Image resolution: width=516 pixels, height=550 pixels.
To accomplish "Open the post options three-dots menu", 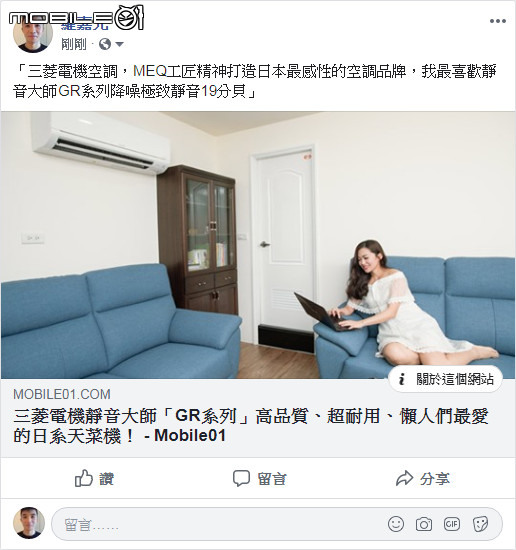I will click(x=498, y=21).
